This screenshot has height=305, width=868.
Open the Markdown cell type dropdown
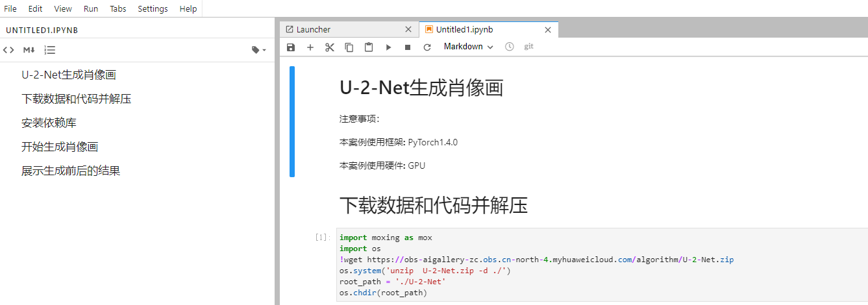click(x=468, y=47)
